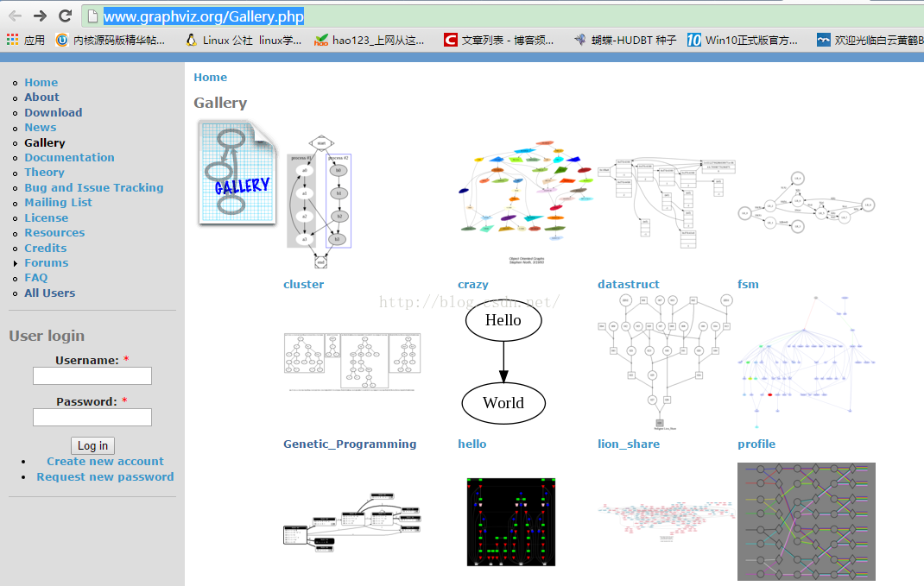Click the crazy caption link
Viewport: 924px width, 586px height.
coord(473,285)
